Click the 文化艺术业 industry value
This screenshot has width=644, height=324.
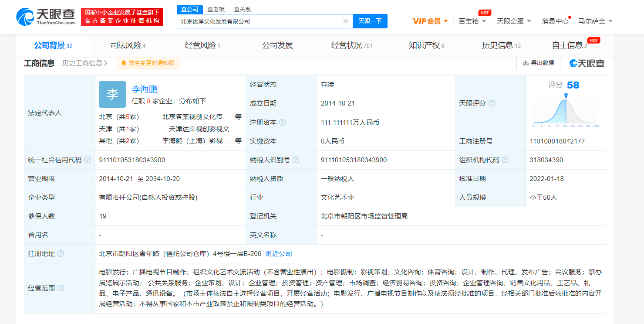(x=337, y=198)
